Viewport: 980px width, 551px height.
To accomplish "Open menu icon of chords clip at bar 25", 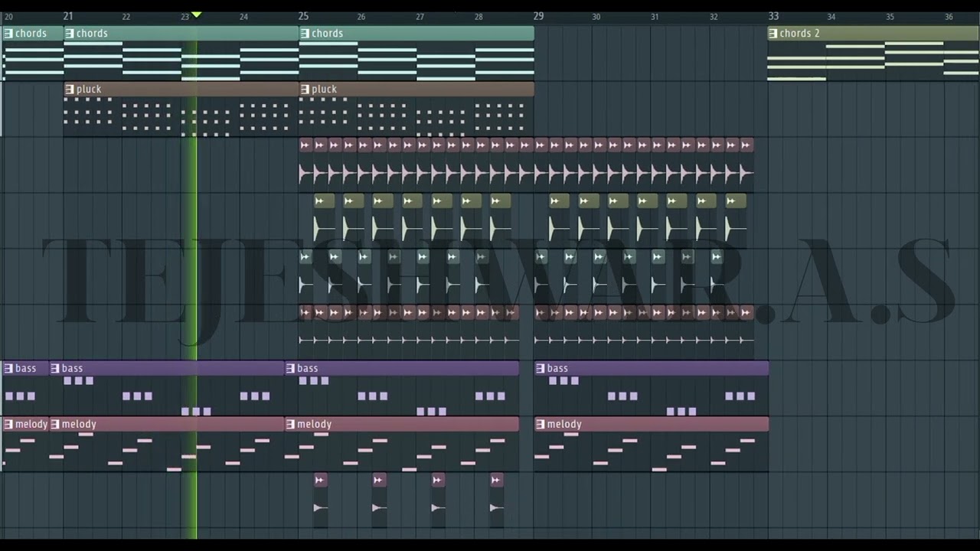I will (305, 34).
